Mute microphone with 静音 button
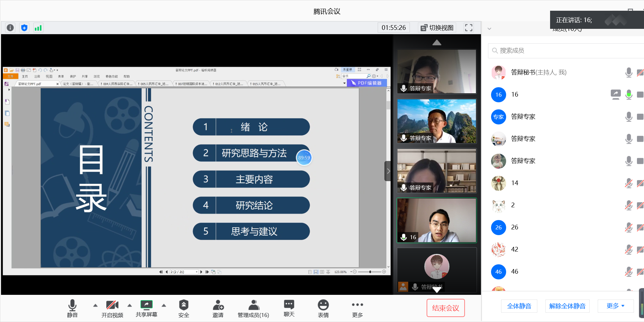This screenshot has height=322, width=644. coord(72,308)
